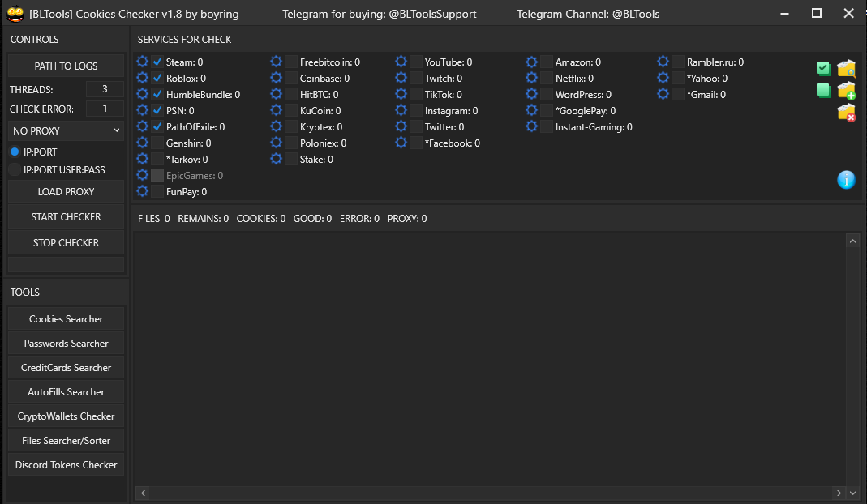Disable the PathOfExile checkbox
The image size is (867, 504).
click(x=157, y=126)
